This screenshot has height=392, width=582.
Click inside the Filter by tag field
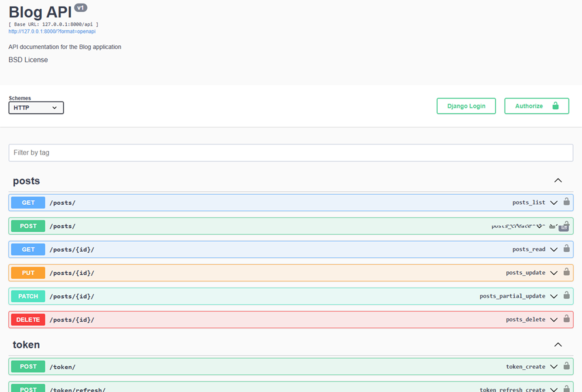(x=291, y=152)
